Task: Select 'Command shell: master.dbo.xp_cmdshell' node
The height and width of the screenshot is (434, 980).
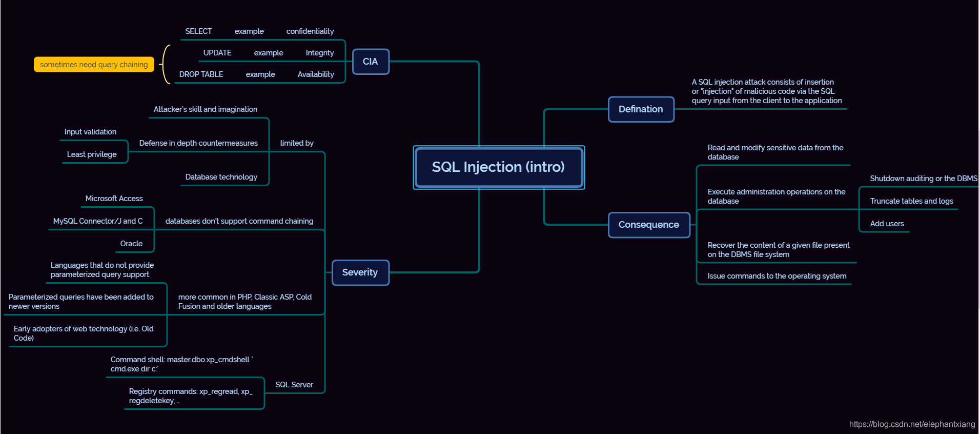Action: tap(181, 364)
